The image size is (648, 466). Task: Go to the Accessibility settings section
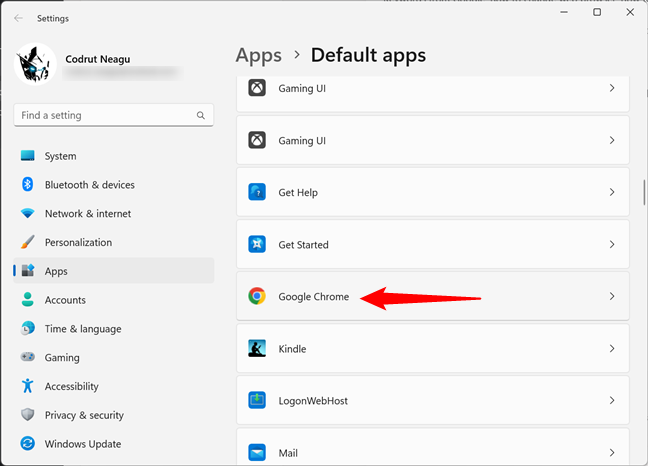(71, 386)
